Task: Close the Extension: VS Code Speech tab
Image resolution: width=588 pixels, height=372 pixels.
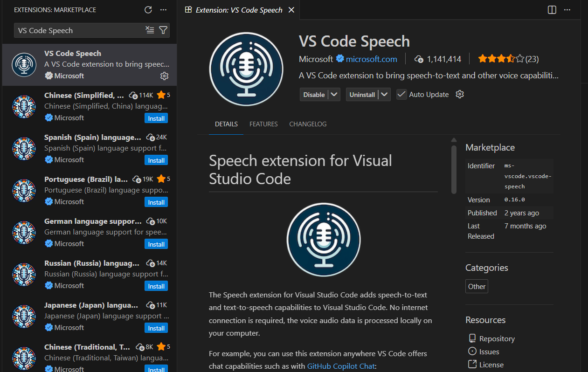Action: [x=291, y=10]
